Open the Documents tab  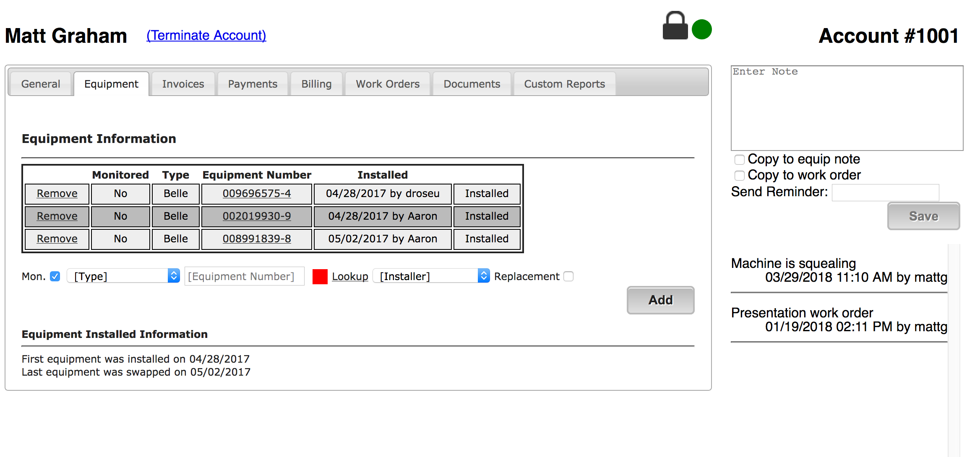coord(472,84)
